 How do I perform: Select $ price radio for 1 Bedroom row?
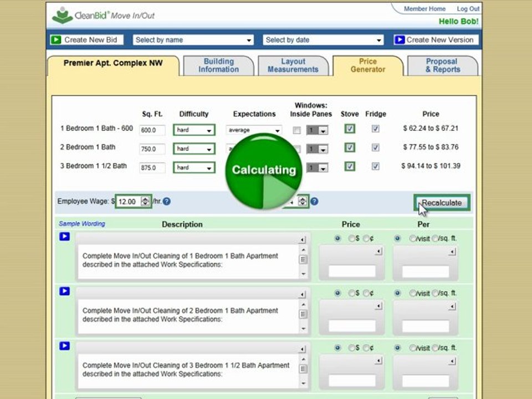352,238
